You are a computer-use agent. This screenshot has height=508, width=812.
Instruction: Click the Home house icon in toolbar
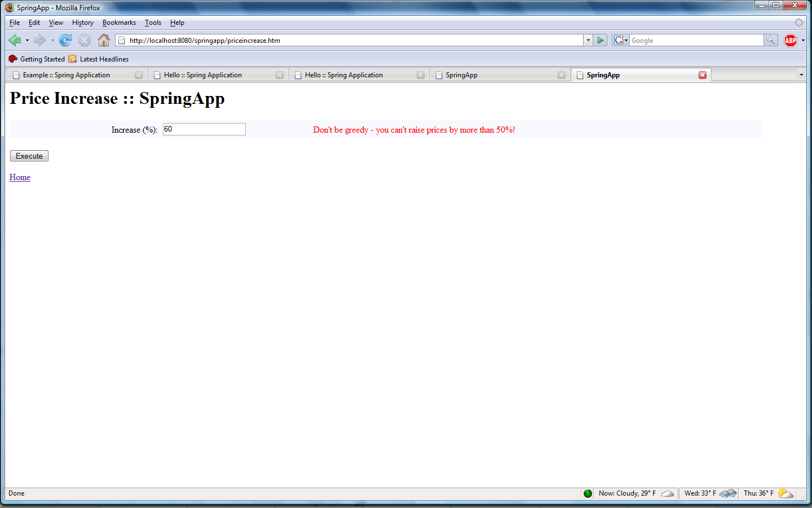103,40
